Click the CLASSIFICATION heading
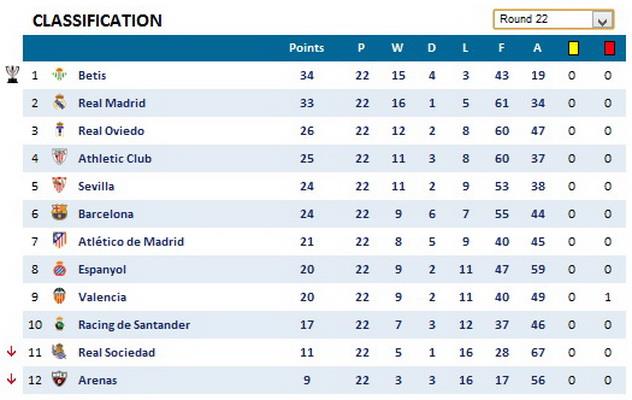 [x=97, y=21]
